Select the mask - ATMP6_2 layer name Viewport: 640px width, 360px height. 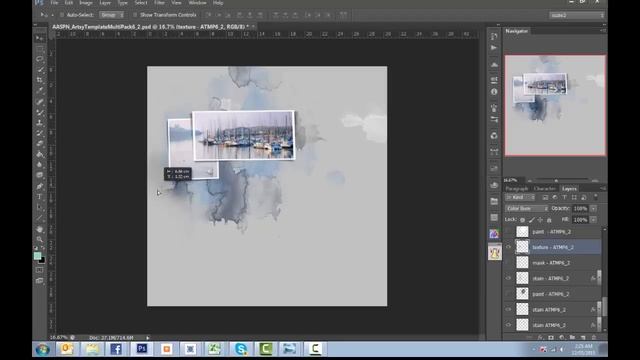click(x=551, y=263)
